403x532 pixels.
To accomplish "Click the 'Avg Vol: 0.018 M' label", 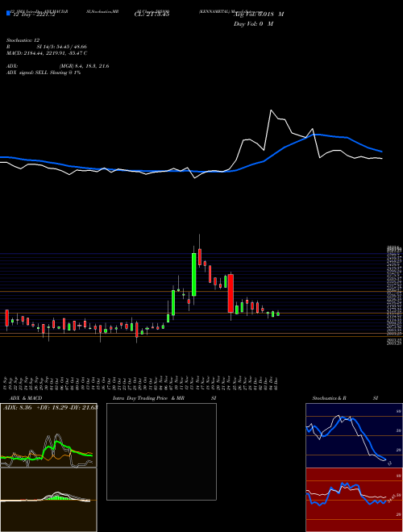I will [259, 15].
